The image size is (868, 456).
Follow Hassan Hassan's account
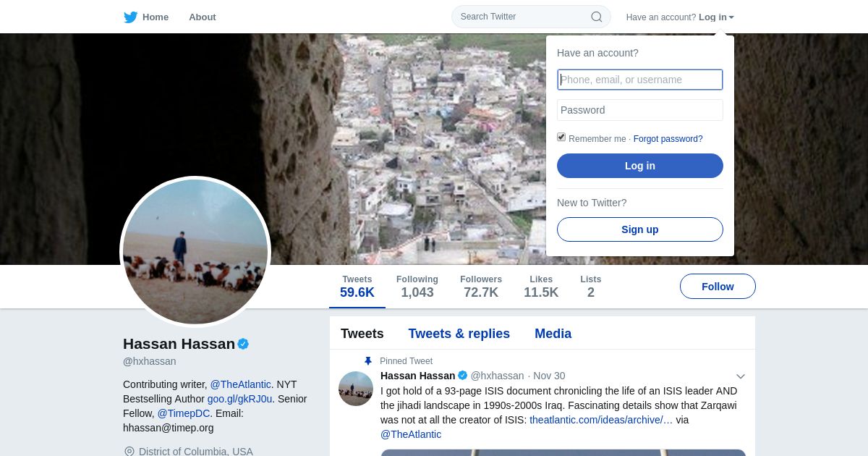[718, 287]
